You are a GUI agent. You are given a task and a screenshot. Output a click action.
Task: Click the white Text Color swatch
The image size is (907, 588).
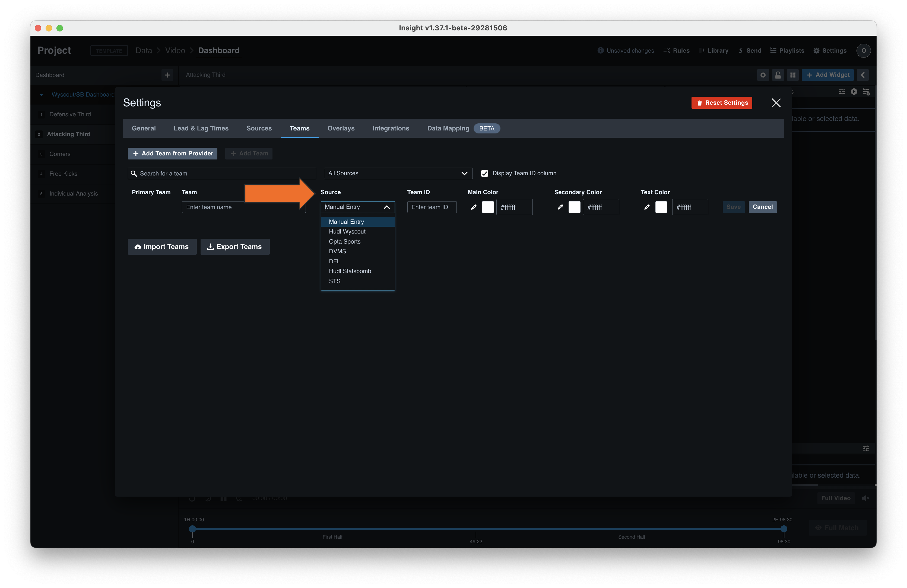tap(661, 207)
